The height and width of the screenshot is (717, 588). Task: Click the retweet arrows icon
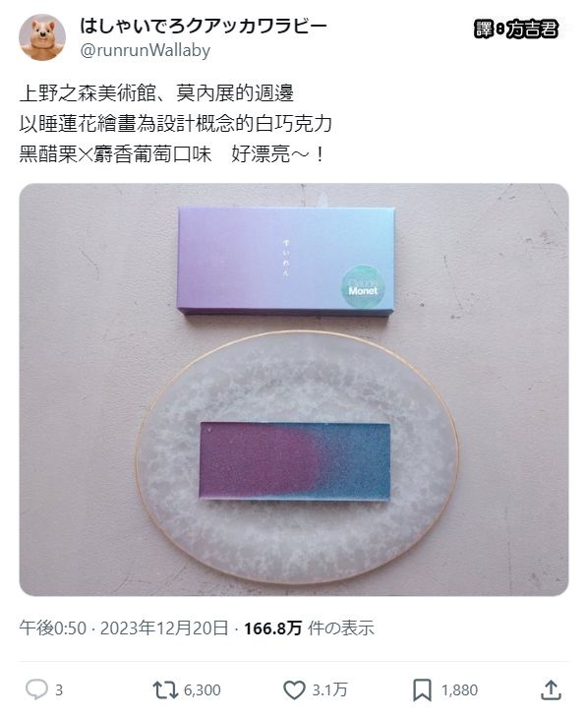(x=165, y=689)
